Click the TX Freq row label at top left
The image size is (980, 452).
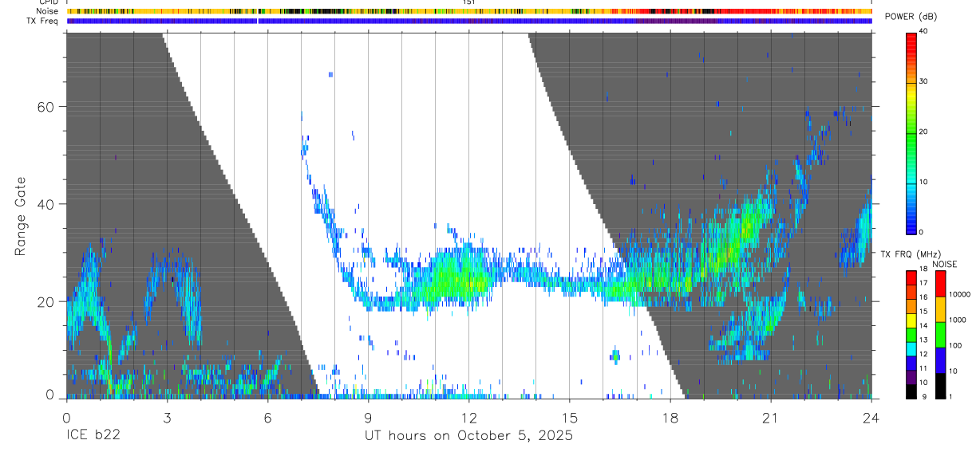point(43,21)
